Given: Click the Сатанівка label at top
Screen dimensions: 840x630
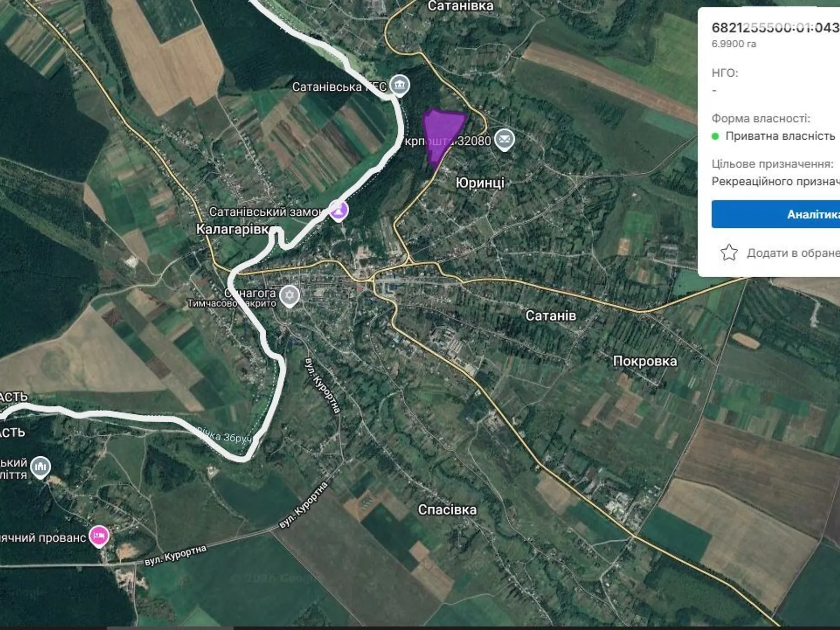Looking at the screenshot, I should (460, 6).
